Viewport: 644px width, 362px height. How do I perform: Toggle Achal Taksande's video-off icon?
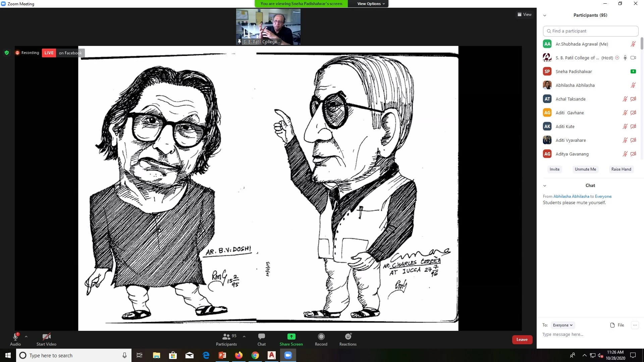pos(633,99)
